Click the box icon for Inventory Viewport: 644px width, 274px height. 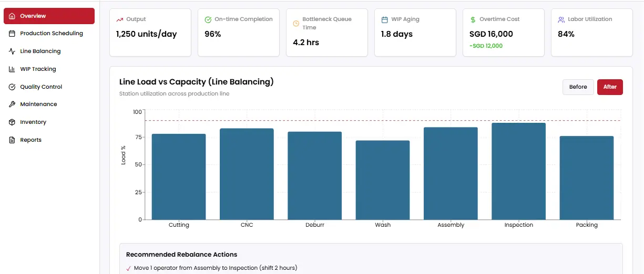click(x=12, y=122)
